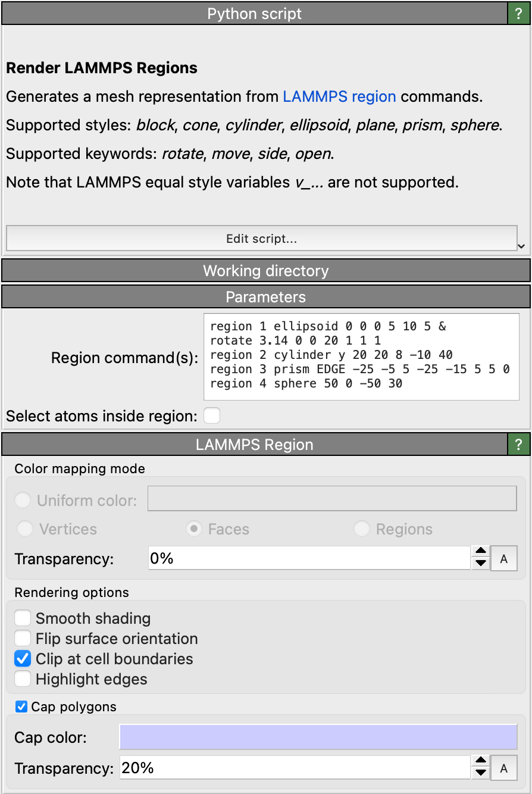Select Regions color mapping mode
The height and width of the screenshot is (794, 532).
coord(362,529)
